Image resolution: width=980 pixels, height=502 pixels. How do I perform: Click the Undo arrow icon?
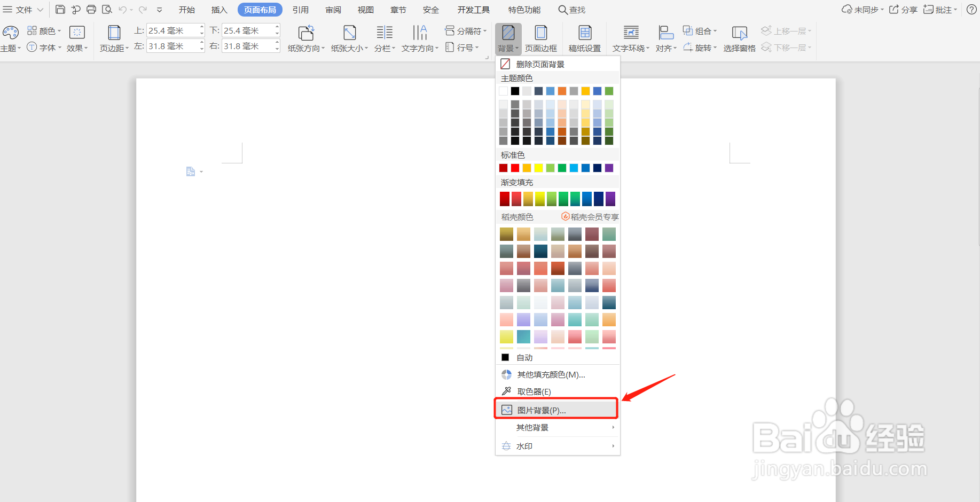[x=123, y=10]
